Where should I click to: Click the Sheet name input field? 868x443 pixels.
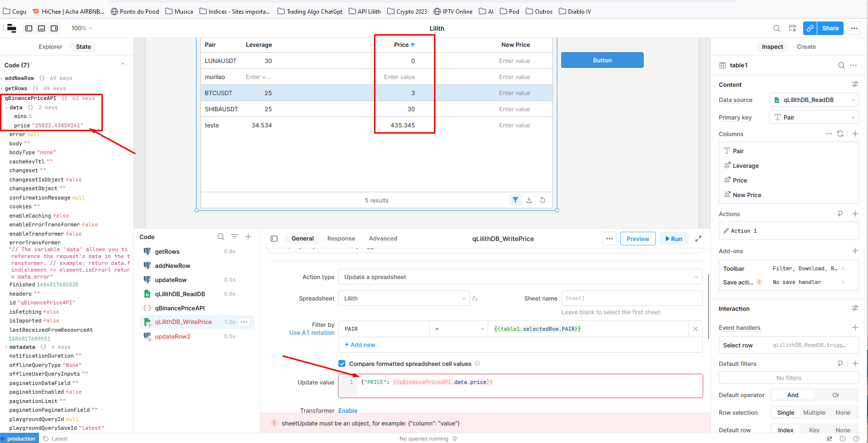click(x=632, y=298)
